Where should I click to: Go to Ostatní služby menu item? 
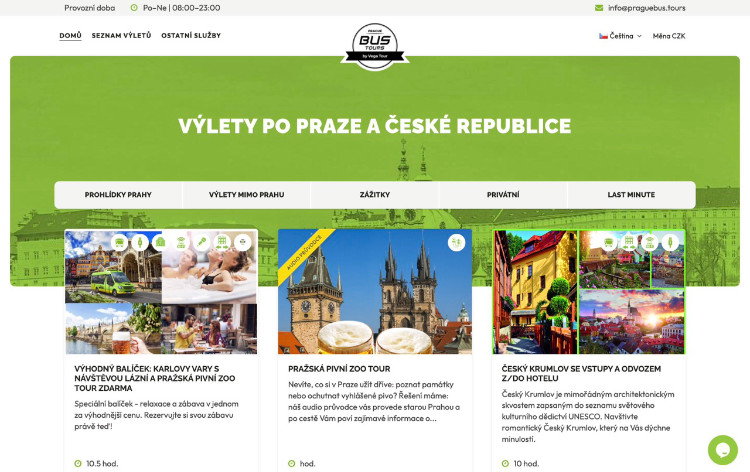191,35
